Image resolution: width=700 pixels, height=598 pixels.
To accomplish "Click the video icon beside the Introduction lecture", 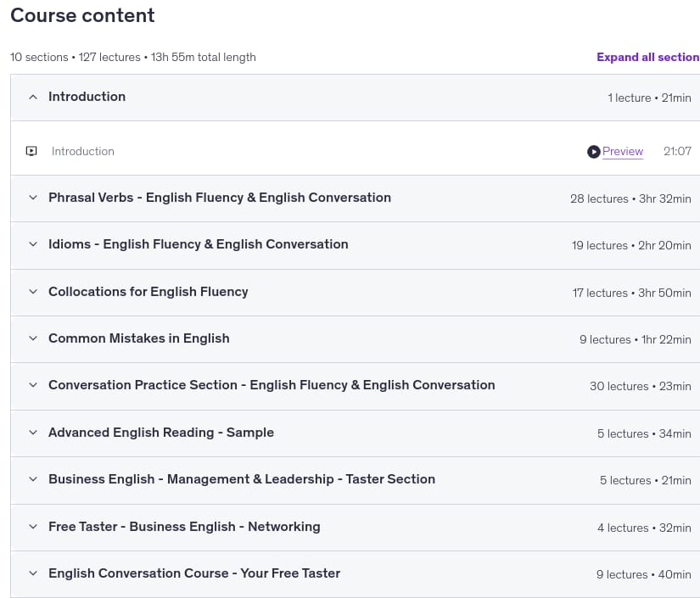I will click(31, 151).
